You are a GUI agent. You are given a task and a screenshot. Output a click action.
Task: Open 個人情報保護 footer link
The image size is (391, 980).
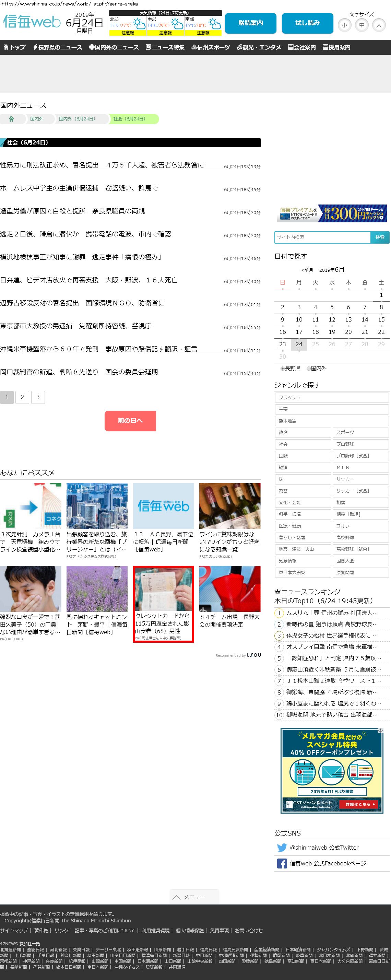[x=189, y=930]
